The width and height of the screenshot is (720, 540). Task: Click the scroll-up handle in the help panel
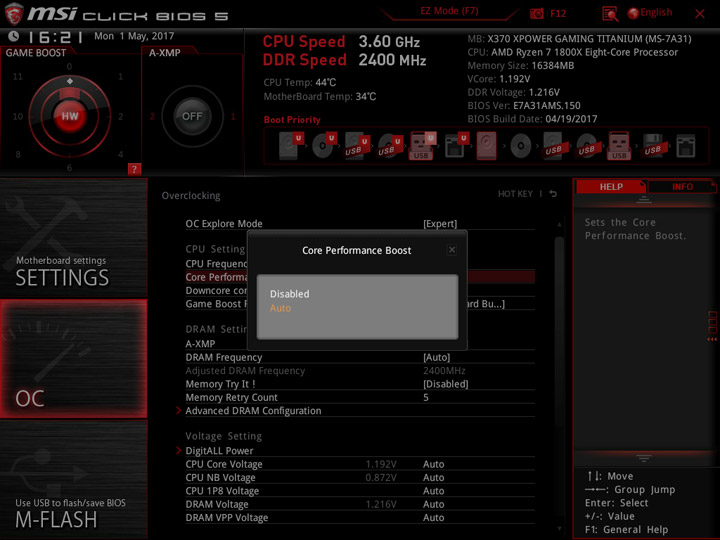coord(643,200)
